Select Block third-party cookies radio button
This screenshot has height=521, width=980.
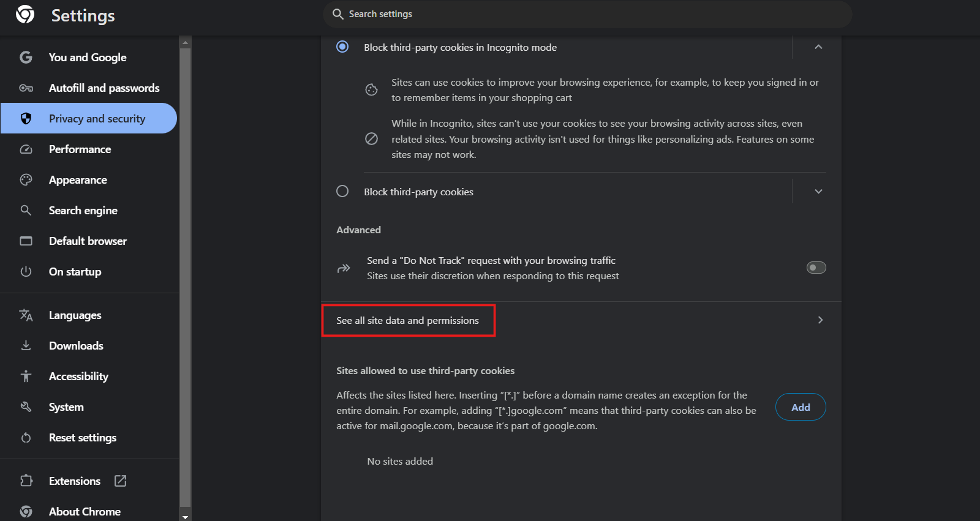coord(342,192)
